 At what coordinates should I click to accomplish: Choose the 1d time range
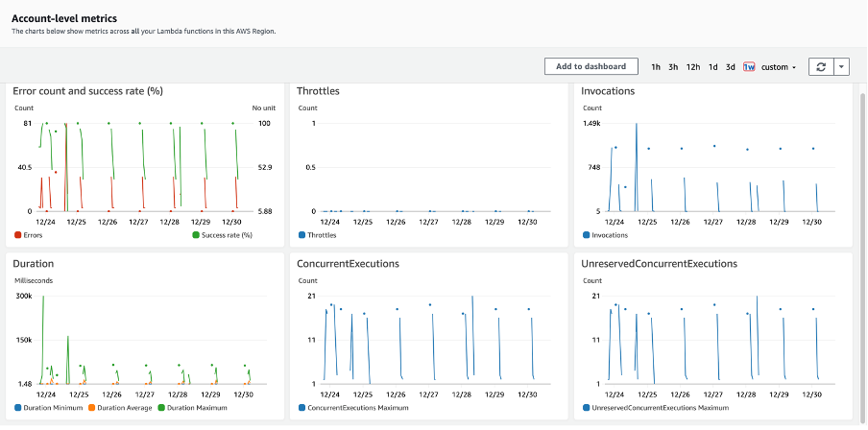[712, 67]
